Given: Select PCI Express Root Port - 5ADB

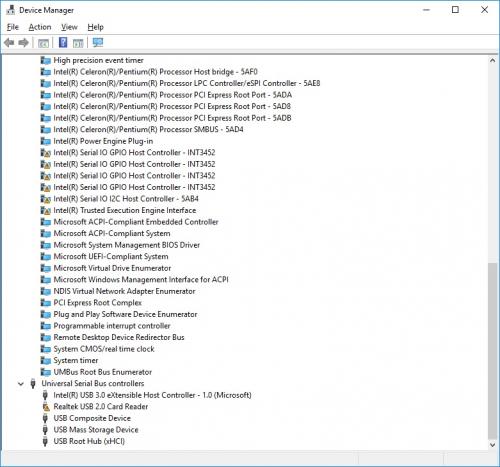Looking at the screenshot, I should 172,118.
